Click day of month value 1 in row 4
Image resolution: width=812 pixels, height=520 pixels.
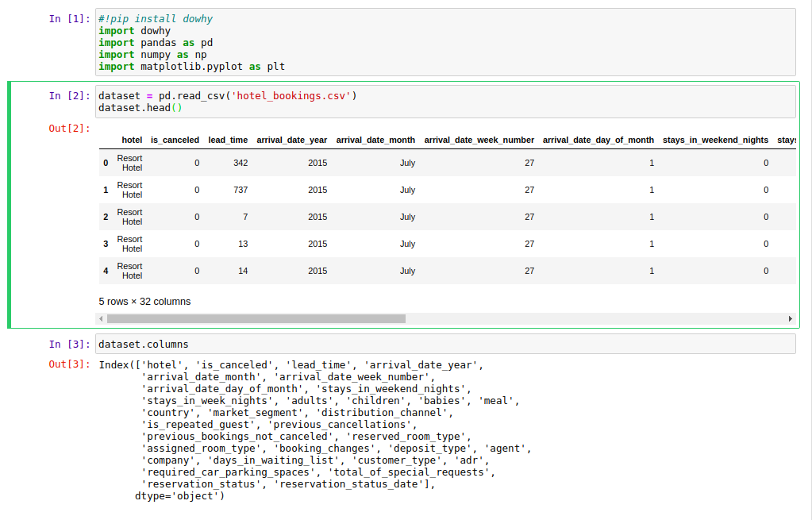pyautogui.click(x=652, y=271)
